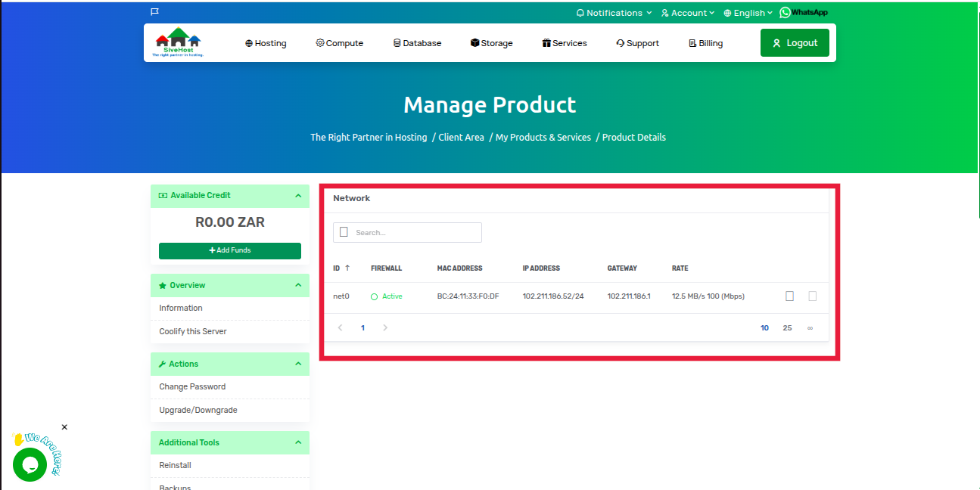Click rate value "12.5 MB/s 100 (Mbps)"
This screenshot has height=490, width=980.
(708, 296)
